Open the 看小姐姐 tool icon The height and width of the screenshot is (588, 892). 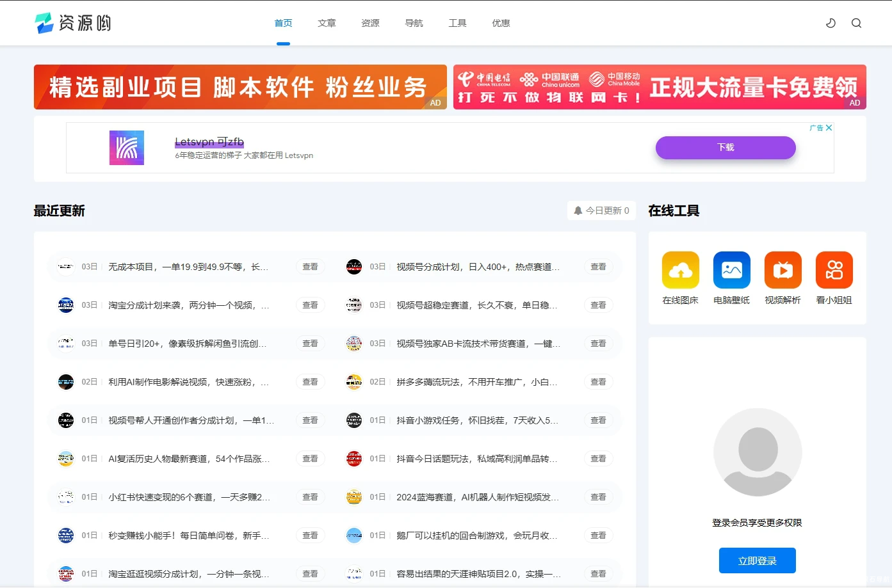coord(834,269)
